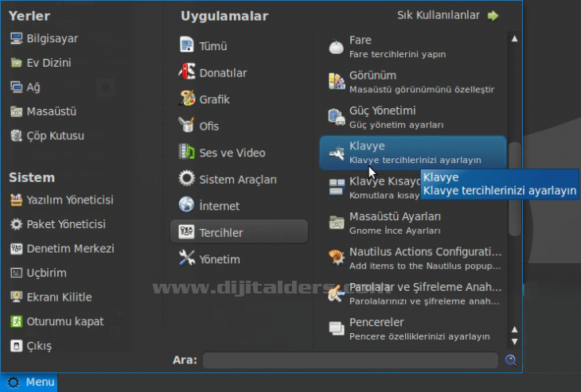The image size is (581, 392).
Task: Open Denetim Merkezi icon
Action: coord(16,248)
